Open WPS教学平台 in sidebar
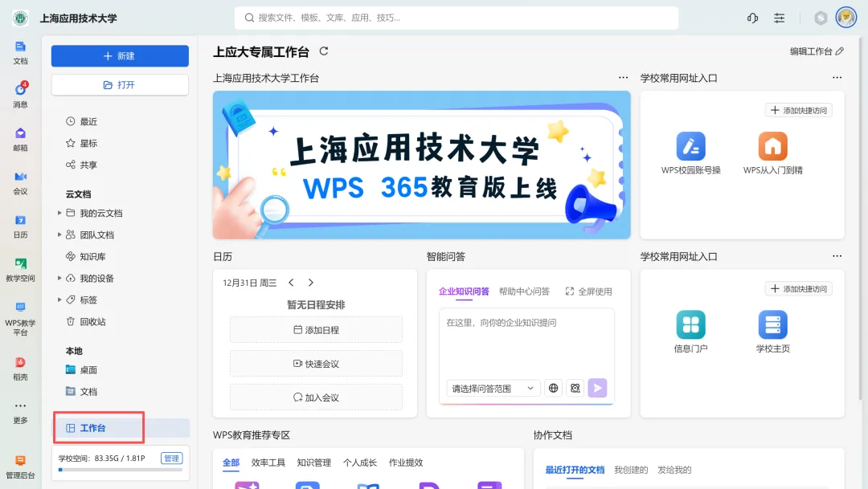This screenshot has width=868, height=489. click(x=20, y=319)
